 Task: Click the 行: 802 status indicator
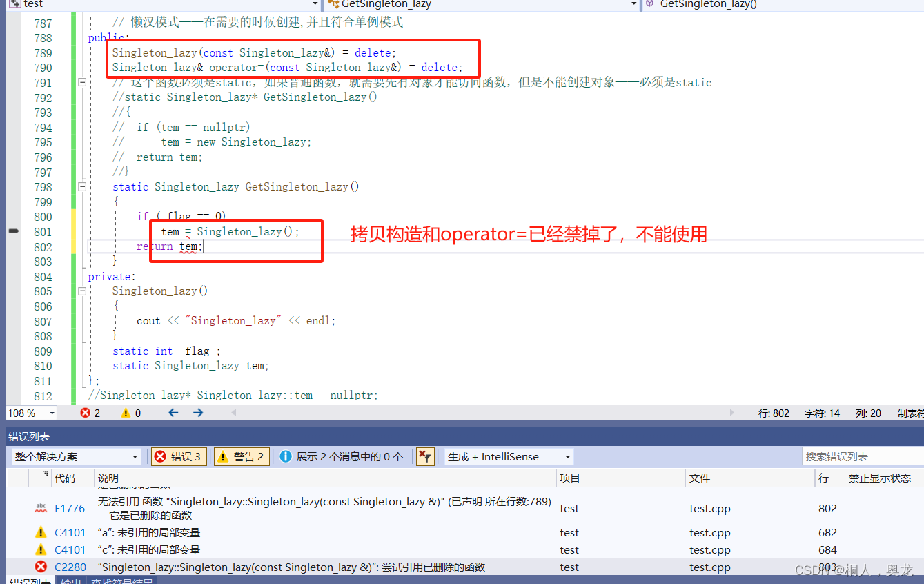(774, 413)
